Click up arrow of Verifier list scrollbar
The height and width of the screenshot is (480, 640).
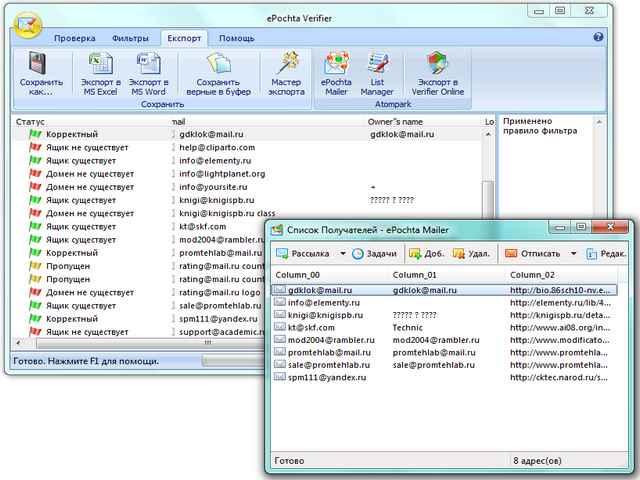pyautogui.click(x=488, y=134)
